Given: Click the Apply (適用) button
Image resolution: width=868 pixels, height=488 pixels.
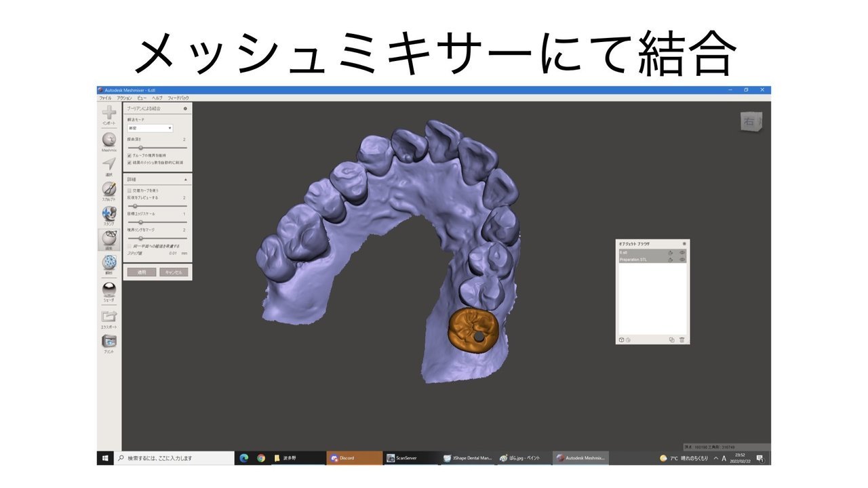Looking at the screenshot, I should (x=142, y=272).
